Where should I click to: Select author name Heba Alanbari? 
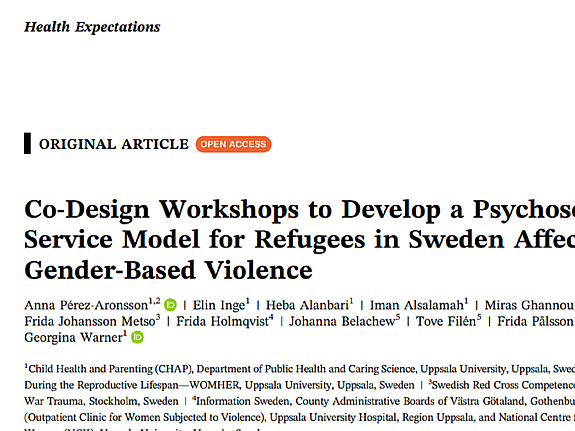point(307,305)
